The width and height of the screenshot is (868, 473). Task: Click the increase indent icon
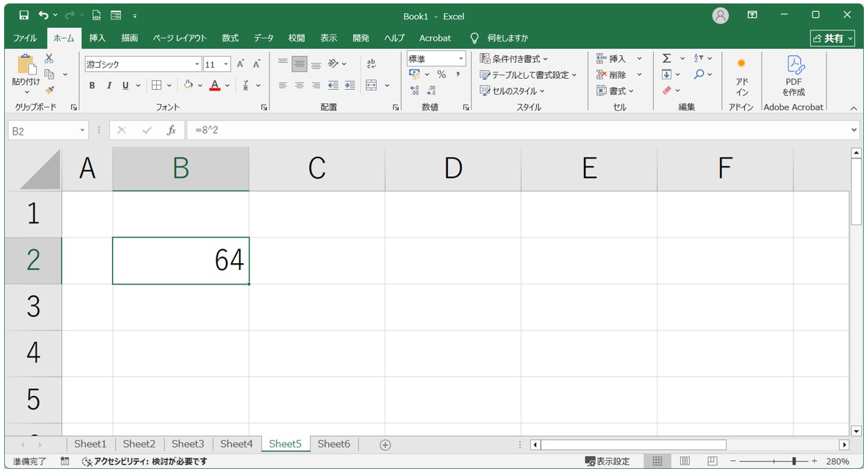pos(350,86)
